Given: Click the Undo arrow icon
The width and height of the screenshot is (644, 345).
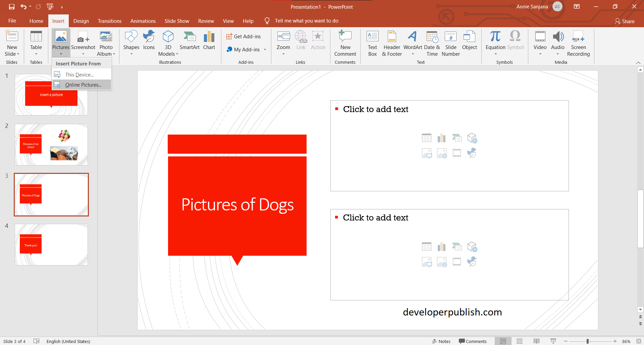Looking at the screenshot, I should (23, 7).
